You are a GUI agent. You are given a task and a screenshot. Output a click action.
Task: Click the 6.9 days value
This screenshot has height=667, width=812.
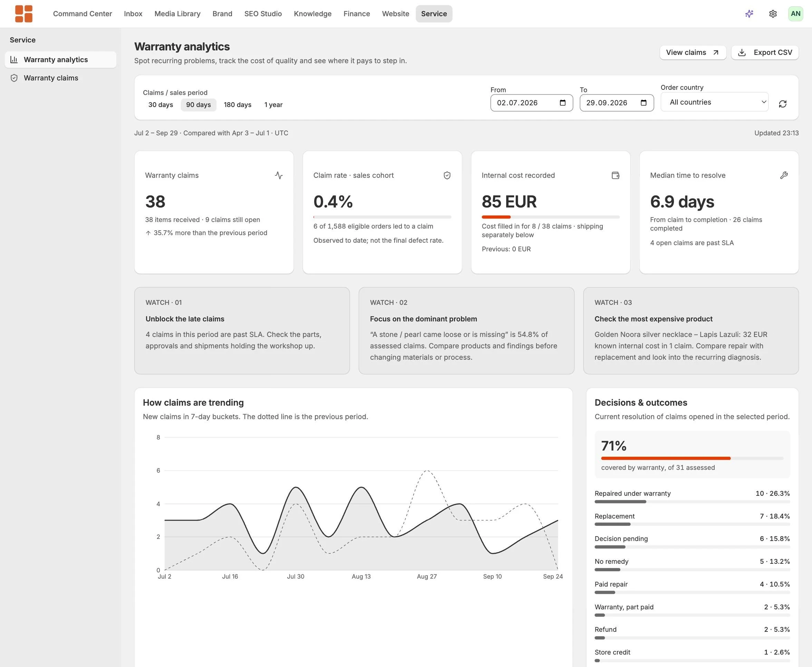coord(682,202)
